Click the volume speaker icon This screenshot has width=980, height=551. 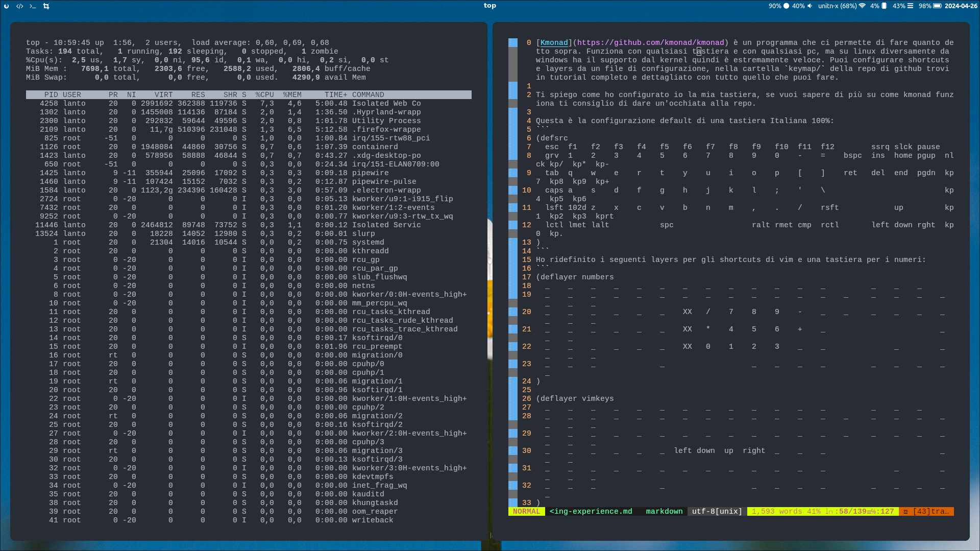pyautogui.click(x=810, y=6)
